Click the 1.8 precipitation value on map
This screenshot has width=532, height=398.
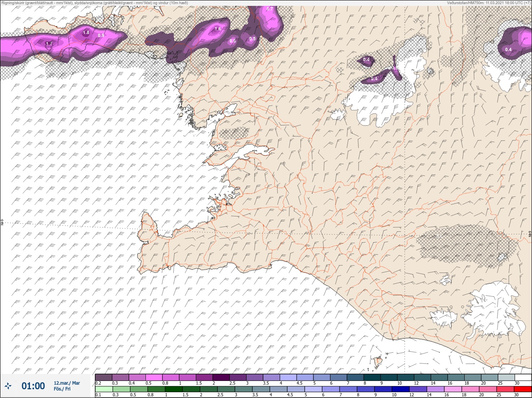tap(86, 32)
